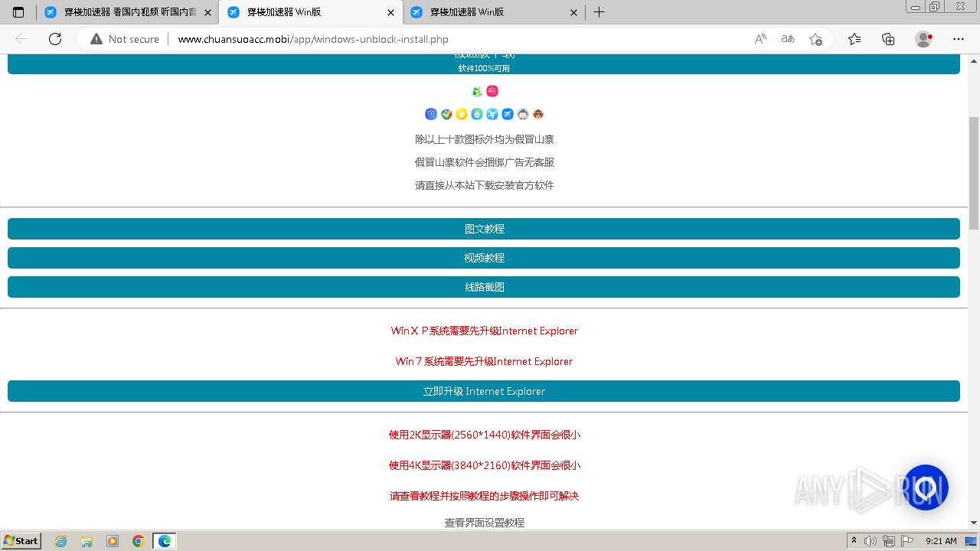Click the 9:21 AM system clock

(941, 541)
